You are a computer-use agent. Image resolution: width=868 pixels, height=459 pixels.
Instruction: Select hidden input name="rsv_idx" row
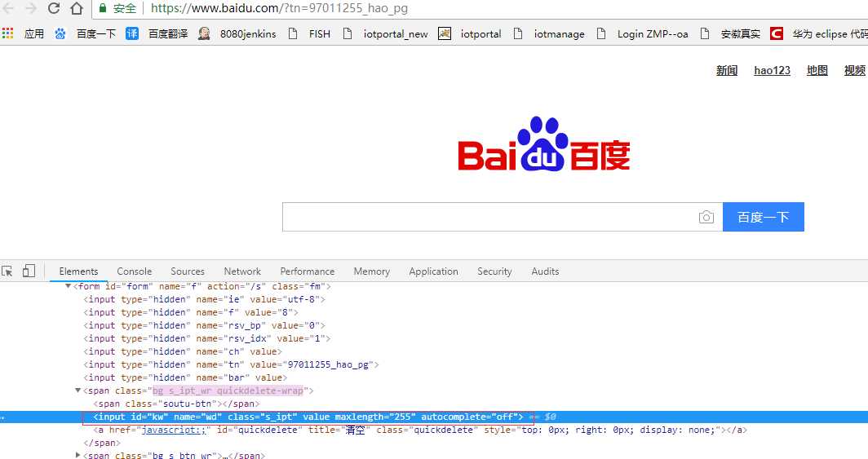207,338
